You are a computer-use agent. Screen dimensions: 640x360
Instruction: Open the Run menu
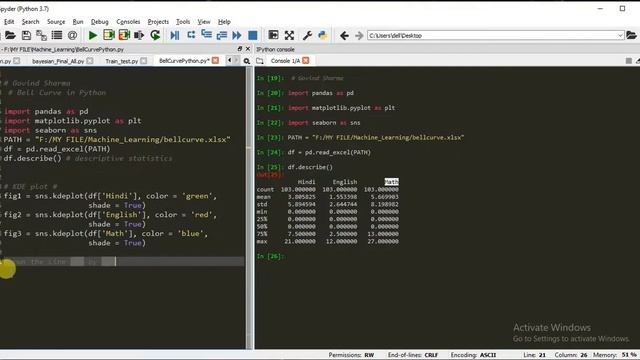78,22
